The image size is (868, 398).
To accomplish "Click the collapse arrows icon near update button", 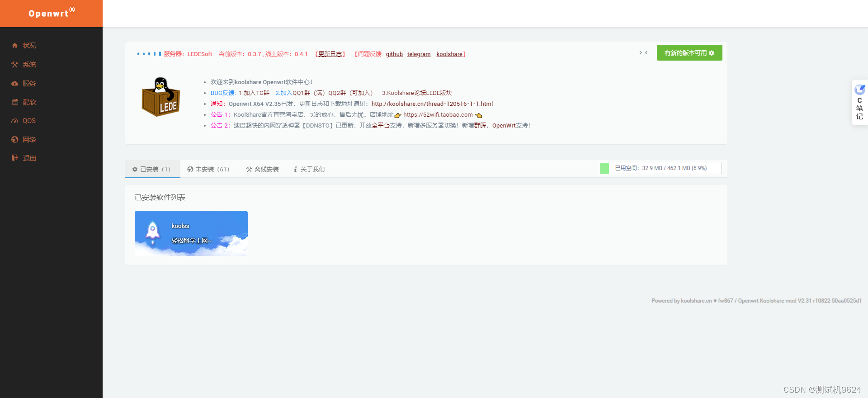I will (x=643, y=53).
